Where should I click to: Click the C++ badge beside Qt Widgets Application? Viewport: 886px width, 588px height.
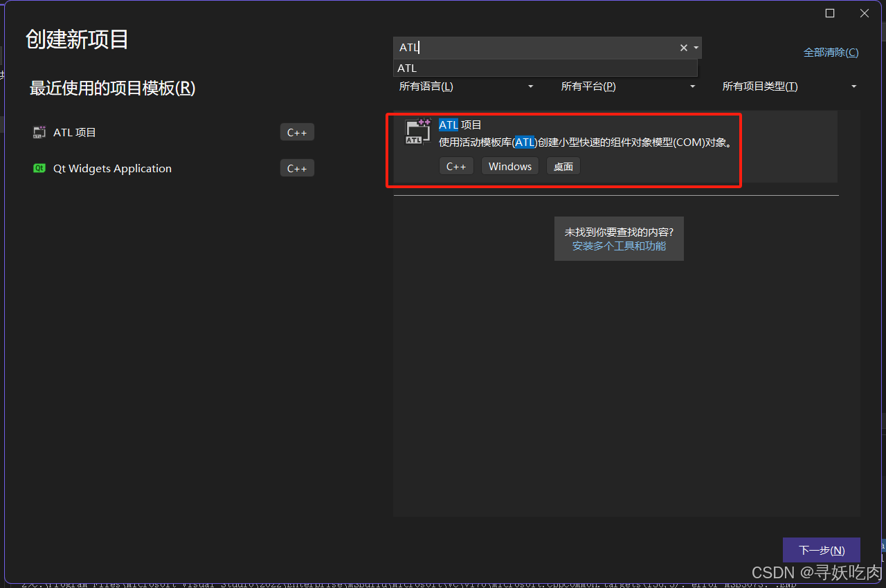click(297, 168)
